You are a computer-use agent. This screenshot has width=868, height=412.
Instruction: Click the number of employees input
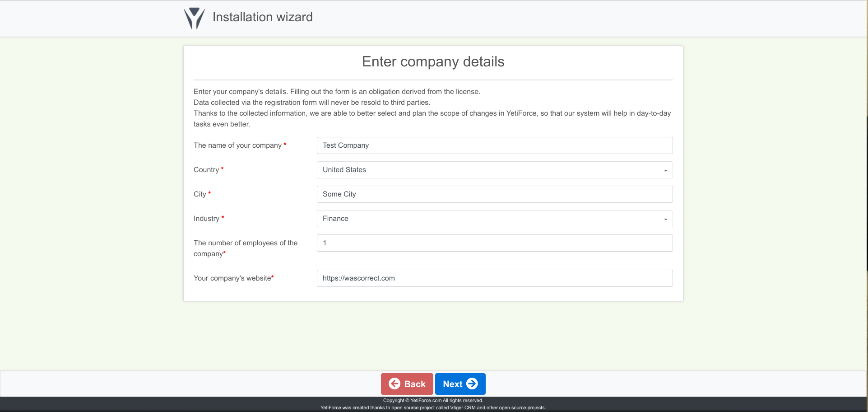click(495, 243)
